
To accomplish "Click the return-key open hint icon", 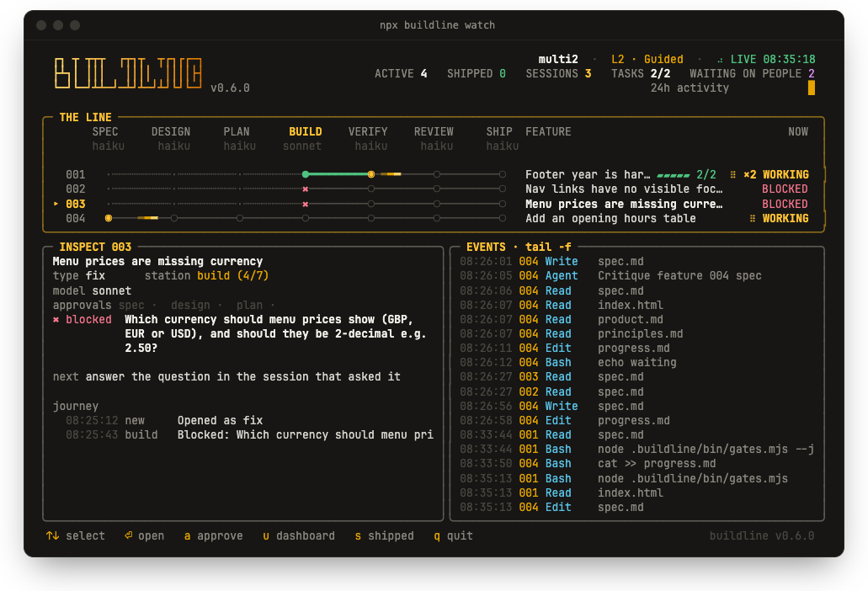I will pos(129,535).
